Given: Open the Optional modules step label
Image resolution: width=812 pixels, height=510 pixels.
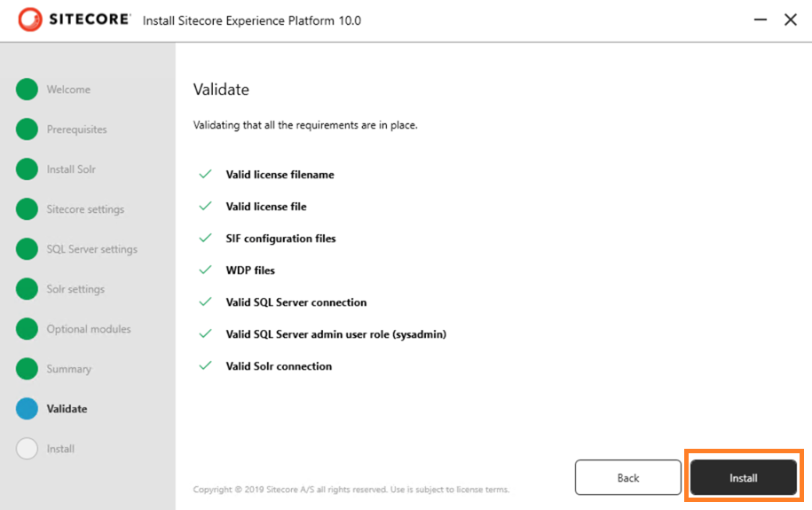Looking at the screenshot, I should [x=89, y=329].
